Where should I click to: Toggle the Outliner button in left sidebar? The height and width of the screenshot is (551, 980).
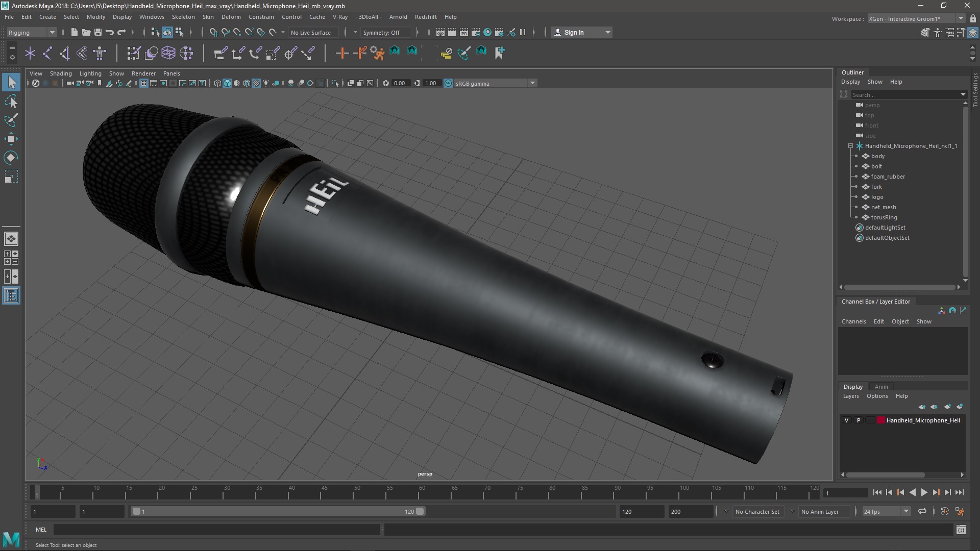tap(11, 296)
